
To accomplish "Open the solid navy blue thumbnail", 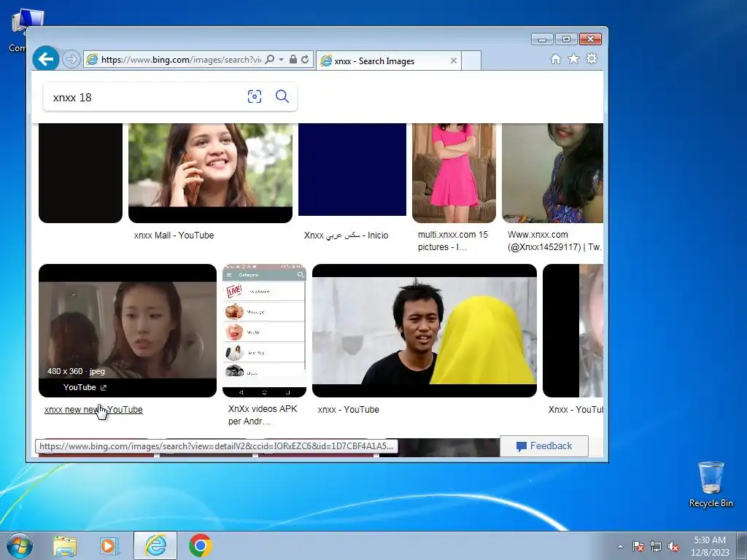I will (x=352, y=169).
